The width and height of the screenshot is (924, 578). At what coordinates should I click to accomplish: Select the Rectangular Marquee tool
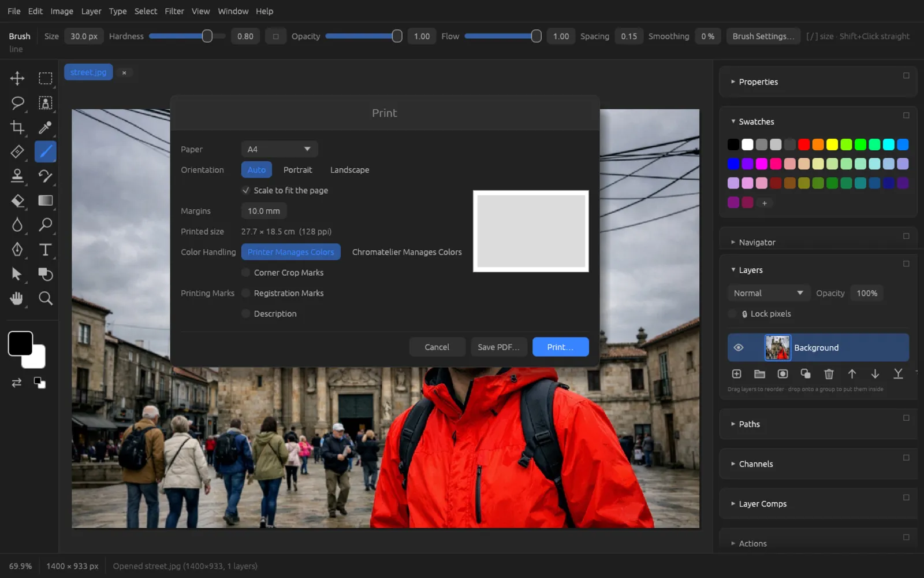pos(45,78)
